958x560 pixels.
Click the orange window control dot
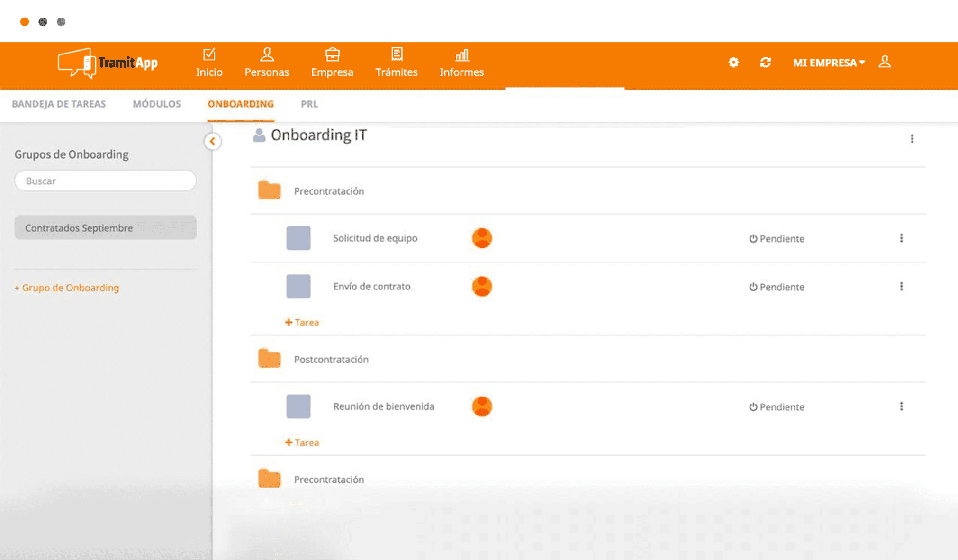(x=25, y=22)
